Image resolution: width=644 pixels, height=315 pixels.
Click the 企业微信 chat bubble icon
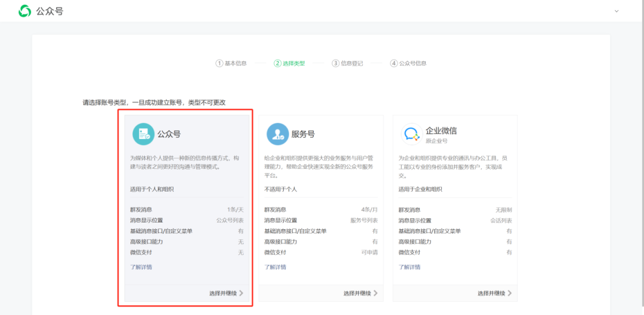(x=411, y=134)
